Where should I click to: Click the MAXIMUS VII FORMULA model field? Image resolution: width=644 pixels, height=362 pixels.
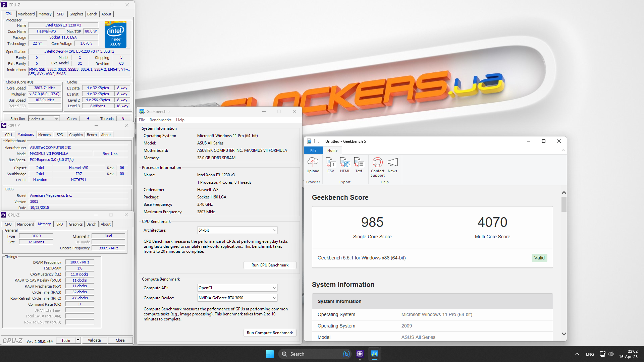61,154
